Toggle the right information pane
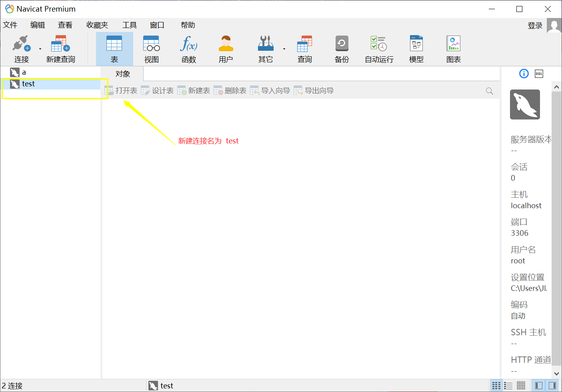The width and height of the screenshot is (562, 392). [552, 386]
